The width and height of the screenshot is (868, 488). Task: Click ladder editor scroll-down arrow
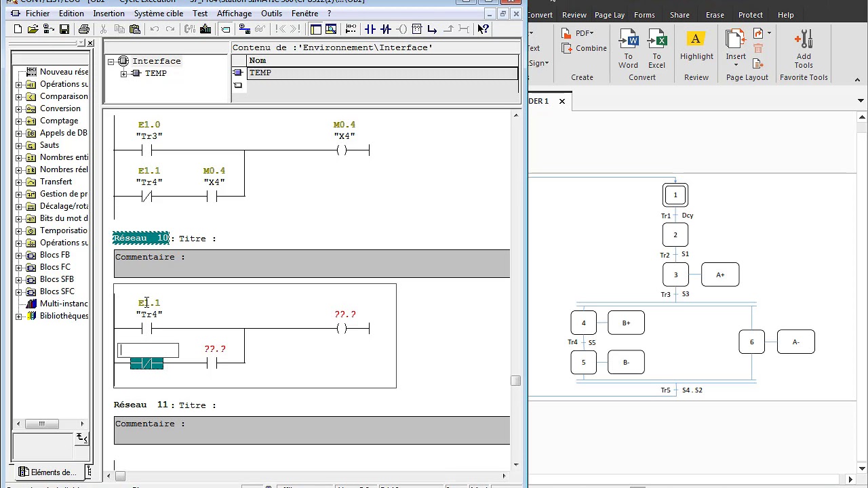[516, 464]
